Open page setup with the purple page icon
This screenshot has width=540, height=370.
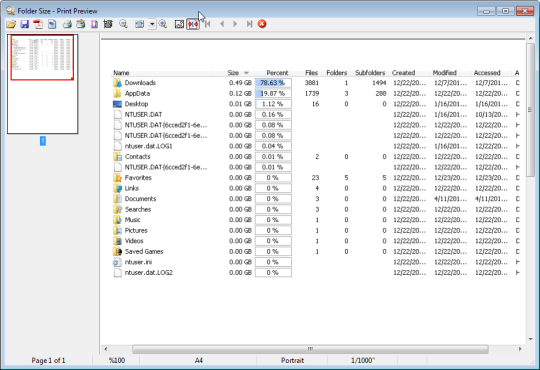pos(94,24)
